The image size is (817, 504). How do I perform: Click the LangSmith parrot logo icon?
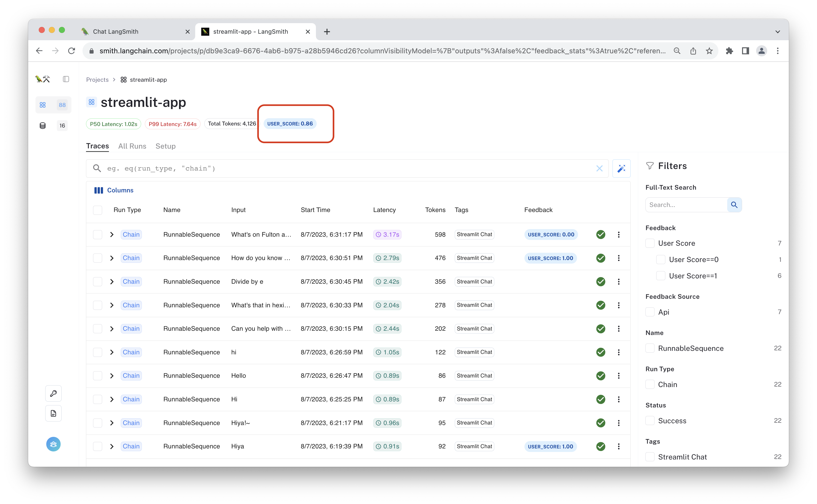coord(43,79)
